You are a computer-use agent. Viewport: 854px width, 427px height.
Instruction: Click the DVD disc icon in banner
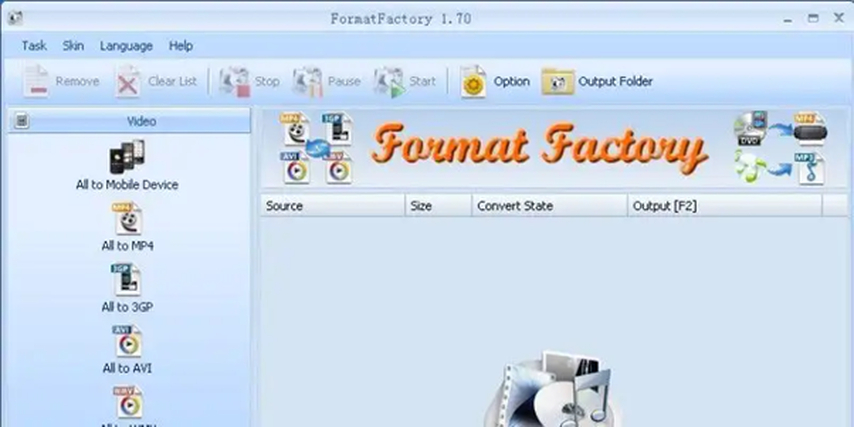point(749,129)
